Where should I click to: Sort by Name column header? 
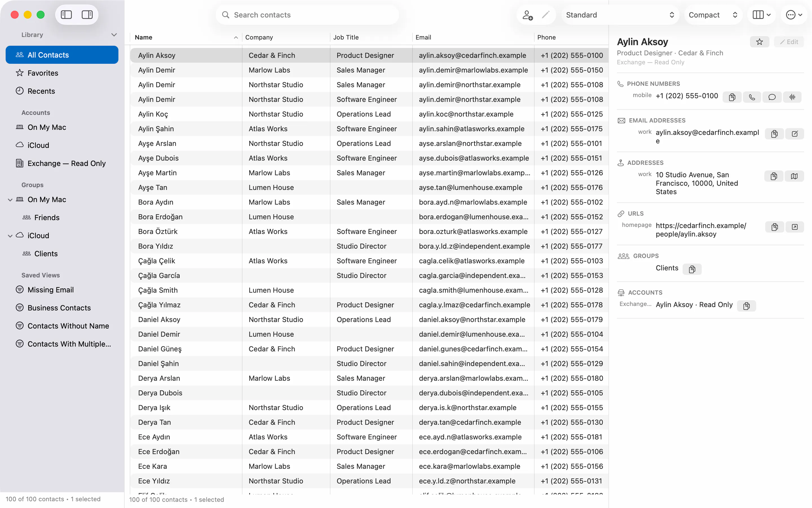(x=186, y=37)
